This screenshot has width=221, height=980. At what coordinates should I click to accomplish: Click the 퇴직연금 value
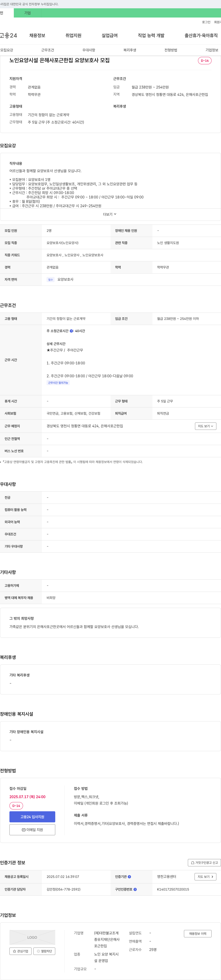click(x=163, y=413)
